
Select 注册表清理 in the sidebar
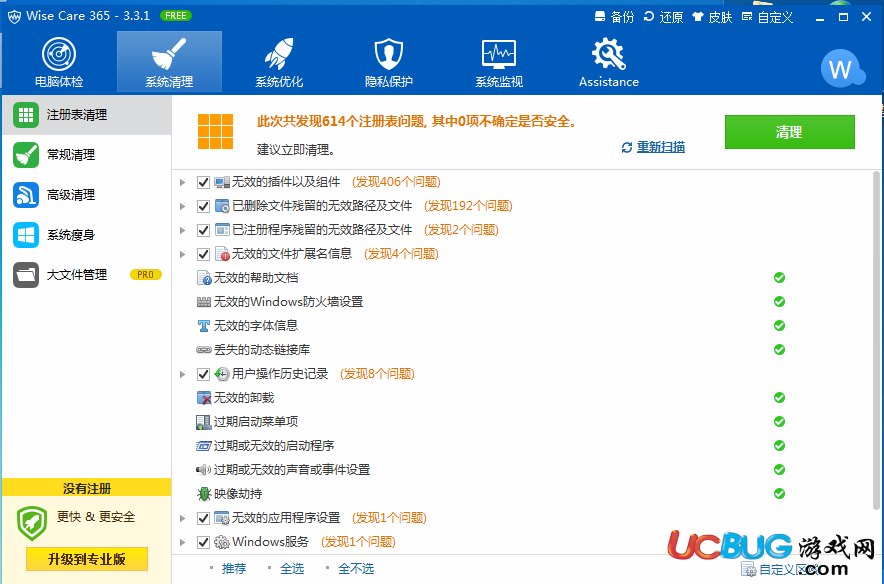click(87, 115)
